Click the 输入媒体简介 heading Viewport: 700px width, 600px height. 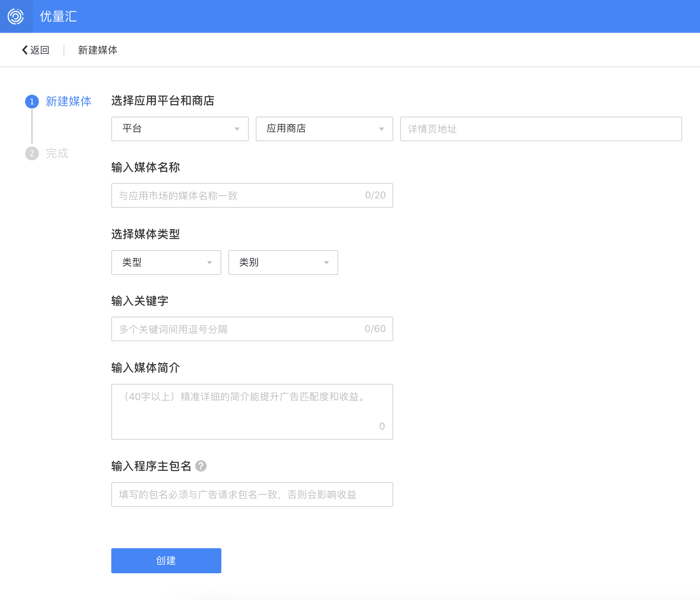145,368
